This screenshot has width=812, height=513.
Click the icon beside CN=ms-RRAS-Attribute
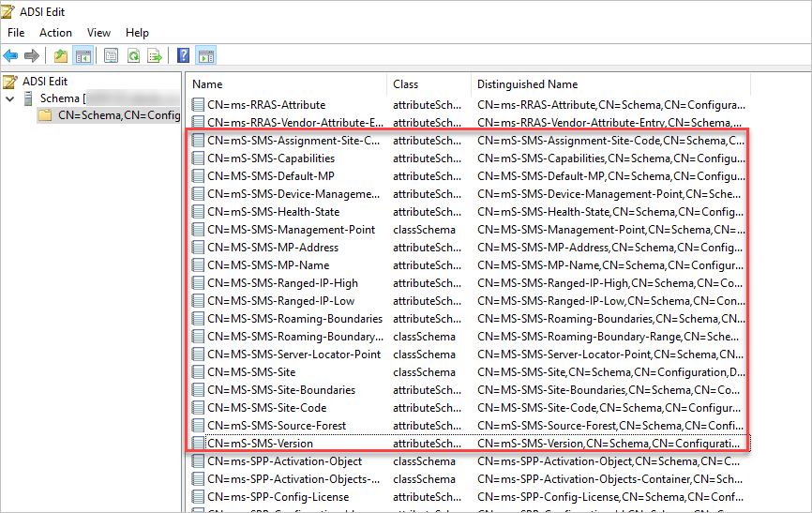198,105
